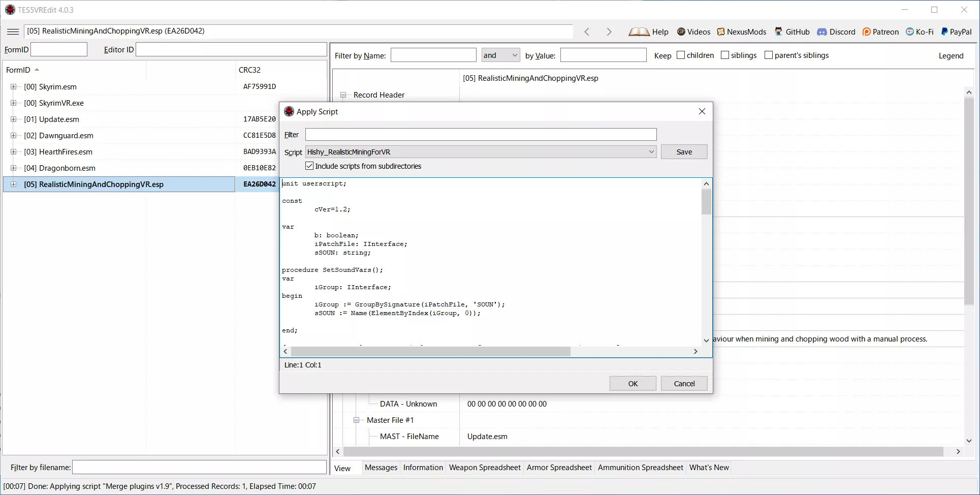Click scroll-right arrow in script editor
This screenshot has width=980, height=495.
click(x=696, y=351)
